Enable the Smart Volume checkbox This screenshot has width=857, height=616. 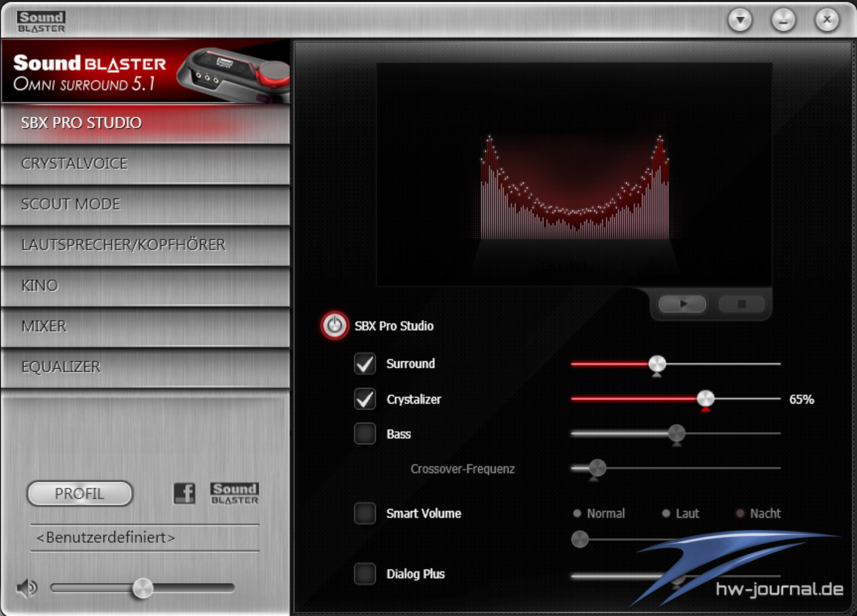click(365, 513)
